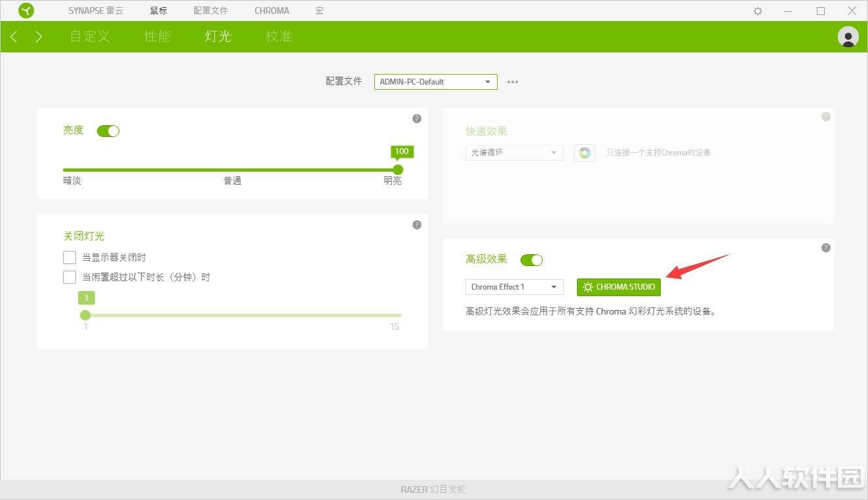
Task: Select the 灯光 tab
Action: coord(218,37)
